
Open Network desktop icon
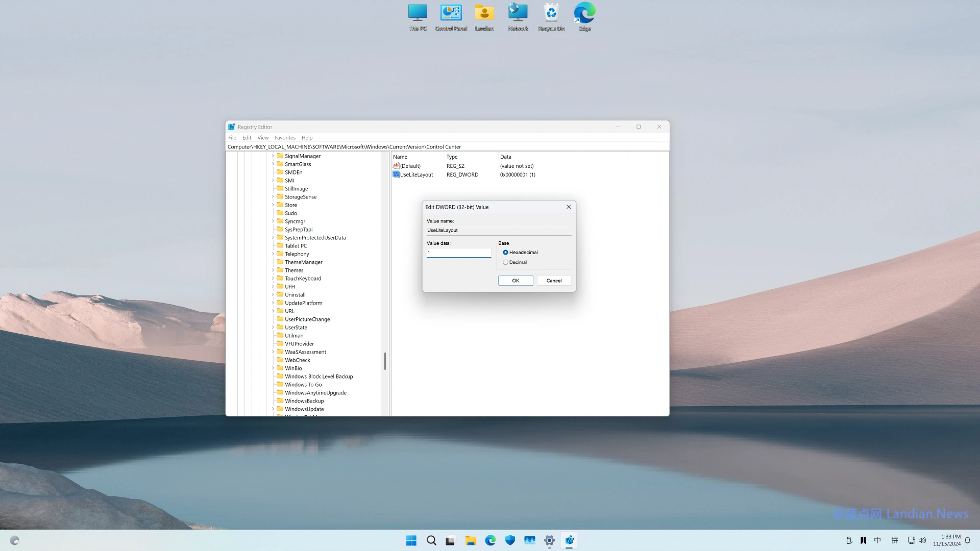tap(518, 17)
